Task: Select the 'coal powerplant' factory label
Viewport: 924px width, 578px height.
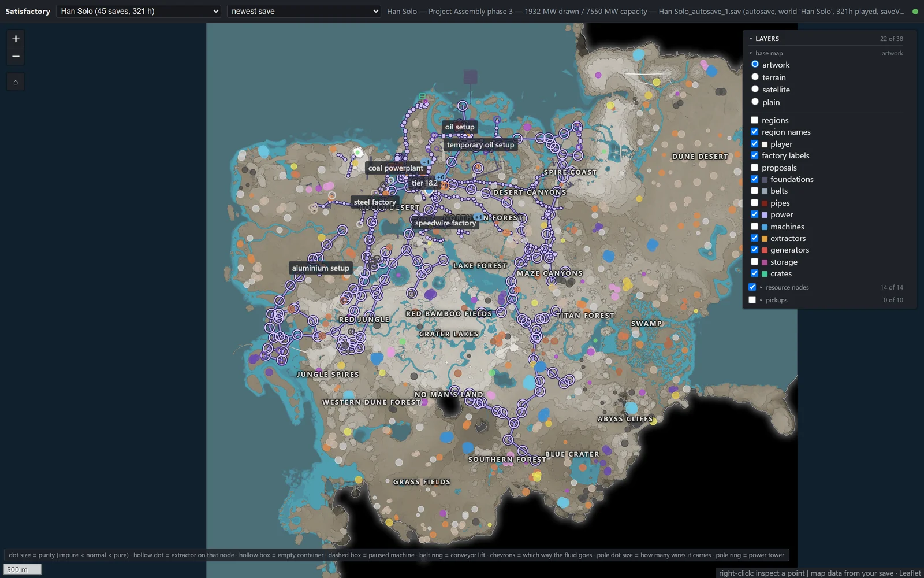Action: click(396, 168)
